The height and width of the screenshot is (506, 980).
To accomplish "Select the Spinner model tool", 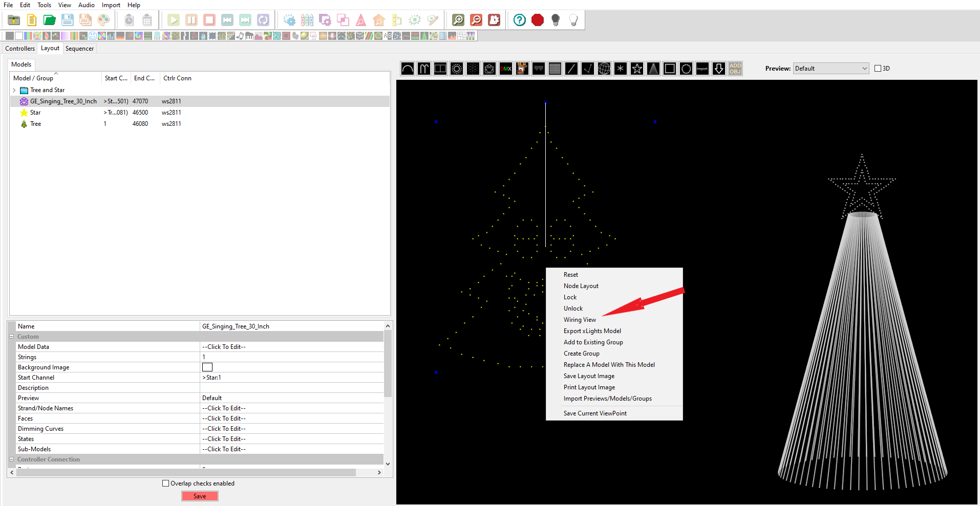I will coord(621,69).
